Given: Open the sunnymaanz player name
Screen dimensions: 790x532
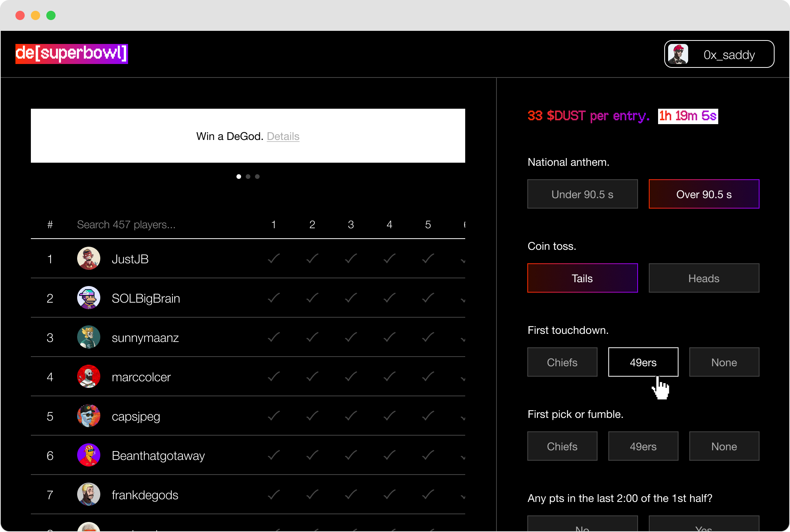Looking at the screenshot, I should 145,338.
